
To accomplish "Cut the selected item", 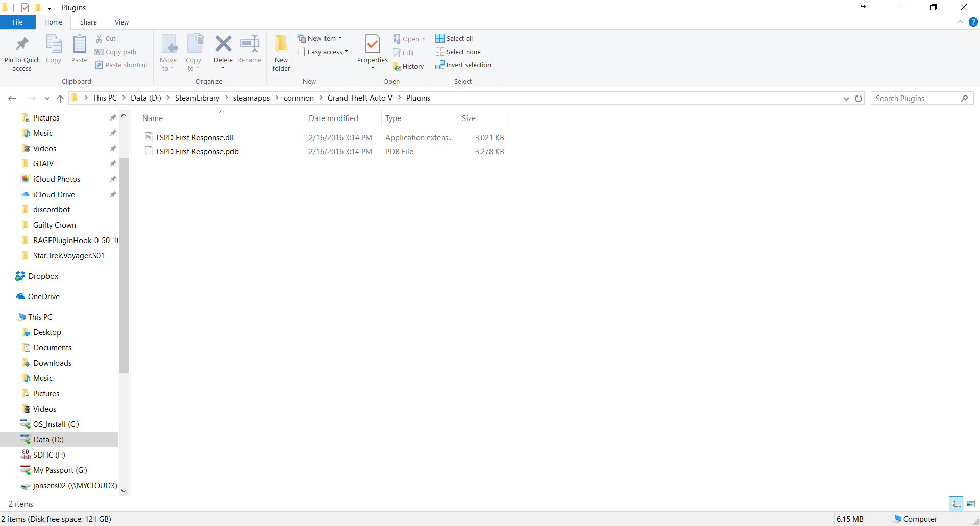I will (106, 38).
